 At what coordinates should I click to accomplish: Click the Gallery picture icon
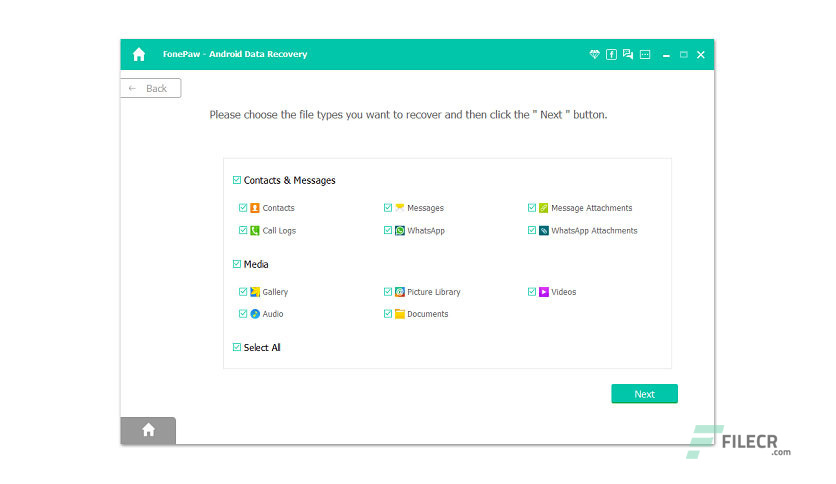[255, 292]
